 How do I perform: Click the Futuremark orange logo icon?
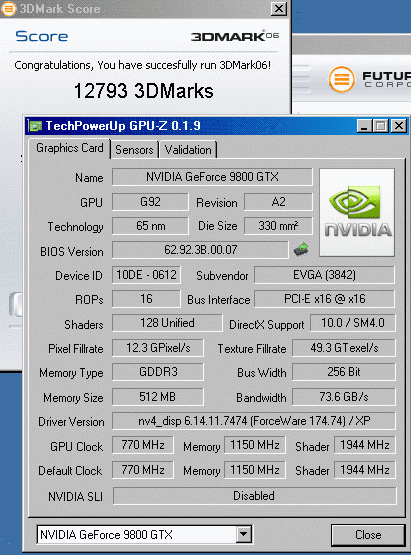pos(341,79)
